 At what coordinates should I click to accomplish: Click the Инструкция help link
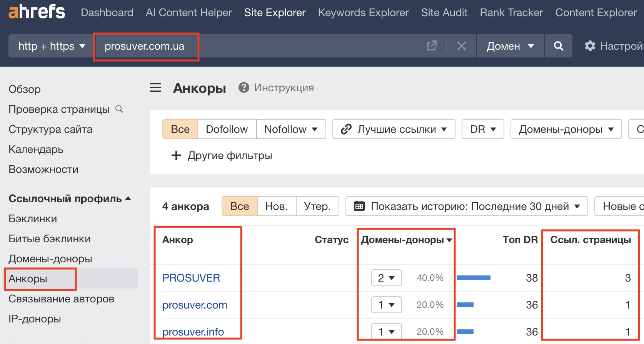pos(284,87)
